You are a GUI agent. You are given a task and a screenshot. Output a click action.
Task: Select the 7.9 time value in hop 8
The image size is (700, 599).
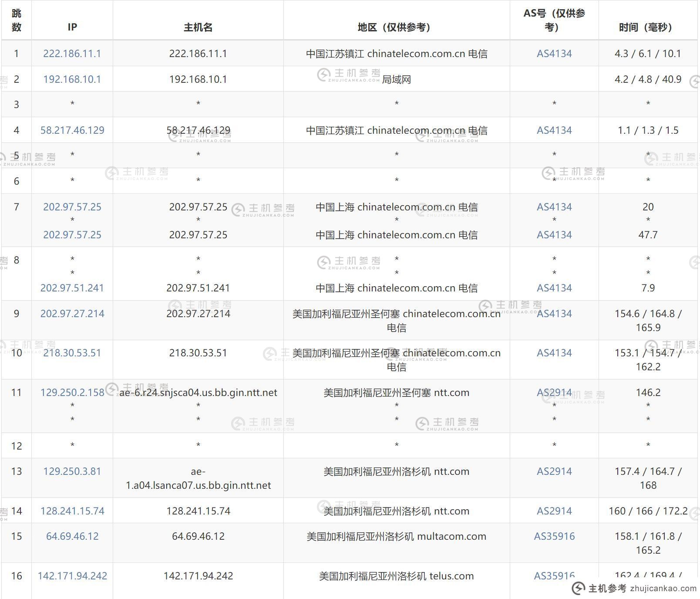click(648, 288)
